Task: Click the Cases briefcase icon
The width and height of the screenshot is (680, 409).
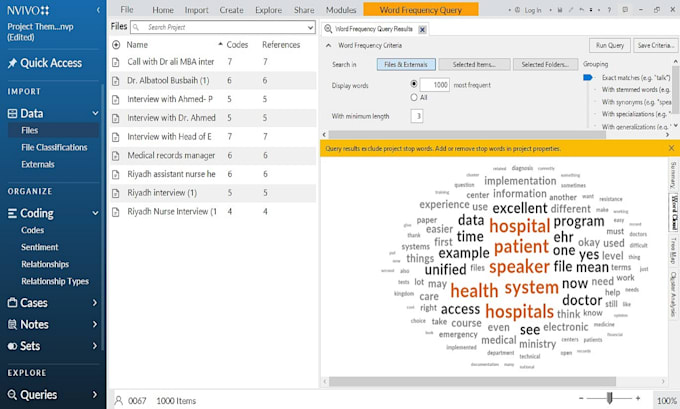Action: tap(13, 303)
